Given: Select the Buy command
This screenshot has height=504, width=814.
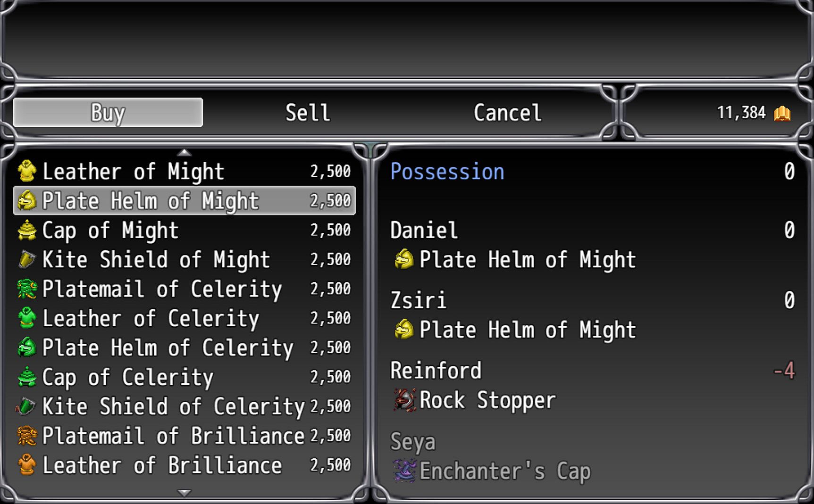Looking at the screenshot, I should tap(108, 113).
